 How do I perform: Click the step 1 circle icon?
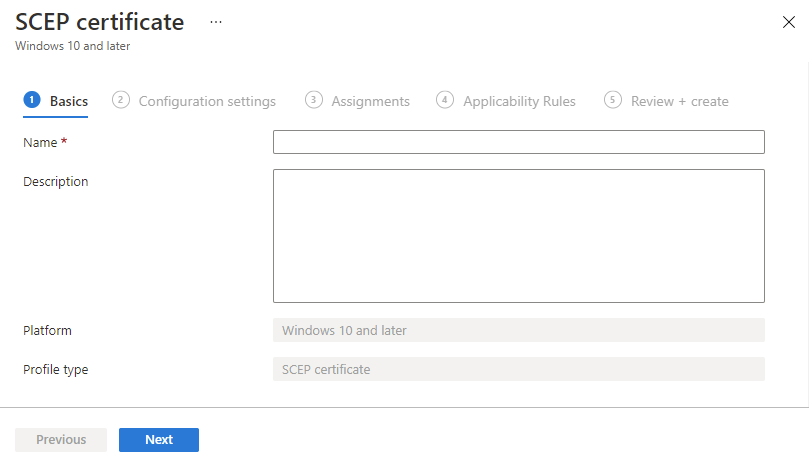click(32, 100)
